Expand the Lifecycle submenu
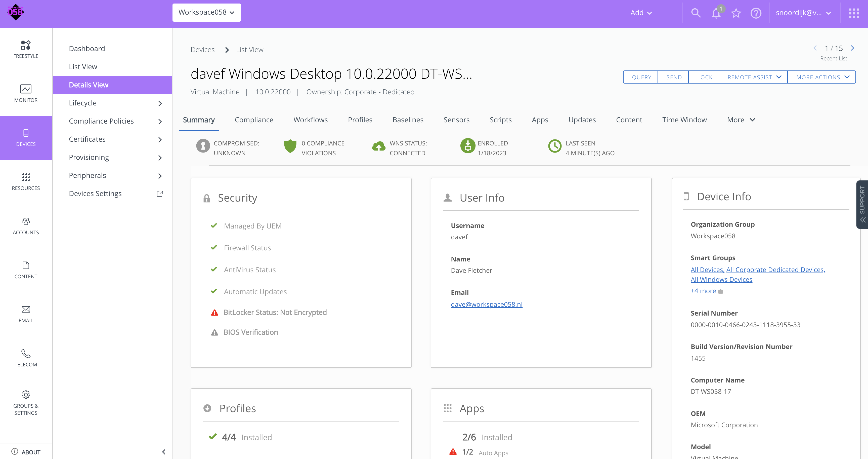The image size is (868, 459). point(160,103)
